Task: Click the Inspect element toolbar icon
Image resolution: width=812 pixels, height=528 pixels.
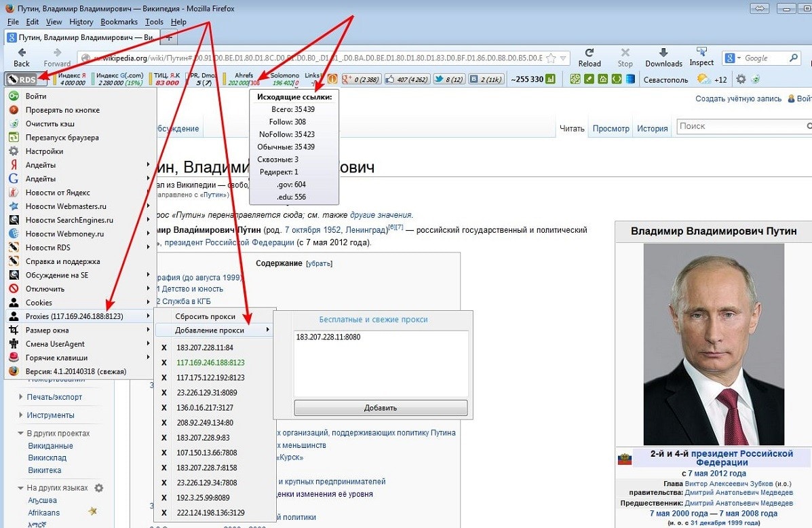Action: click(701, 52)
